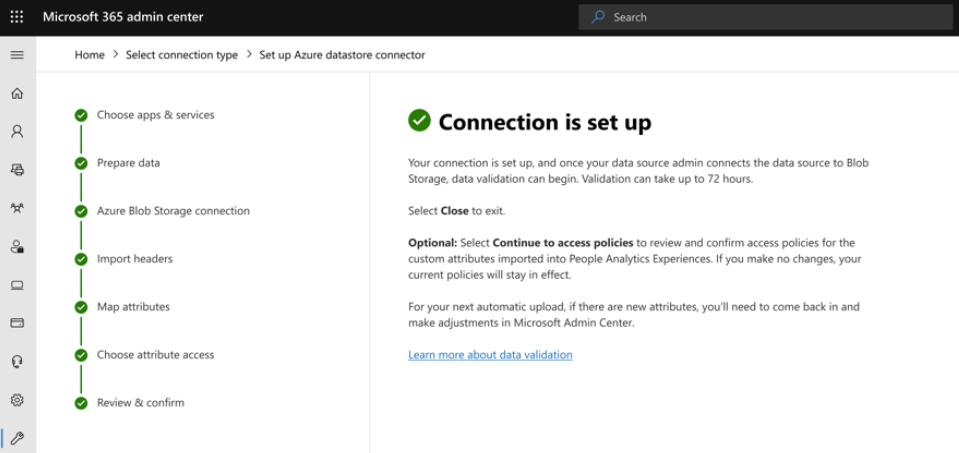Image resolution: width=959 pixels, height=453 pixels.
Task: Click Microsoft 365 admin center title
Action: click(123, 17)
